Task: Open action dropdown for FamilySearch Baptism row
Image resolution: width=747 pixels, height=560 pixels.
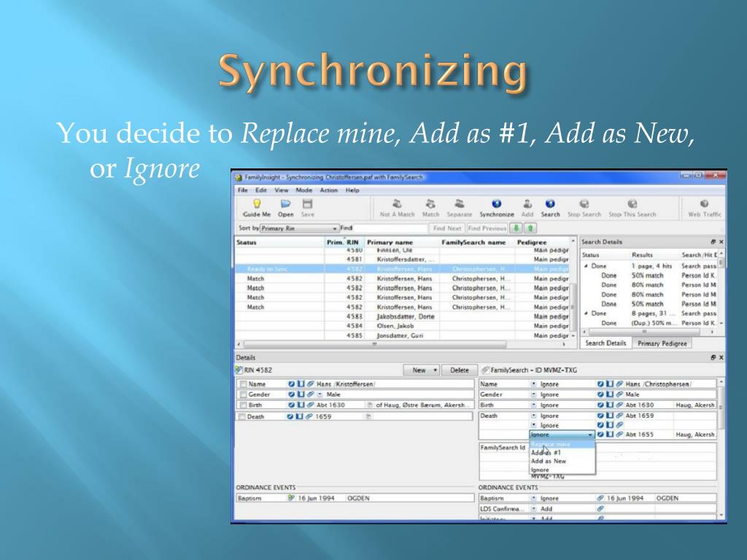Action: click(x=533, y=498)
